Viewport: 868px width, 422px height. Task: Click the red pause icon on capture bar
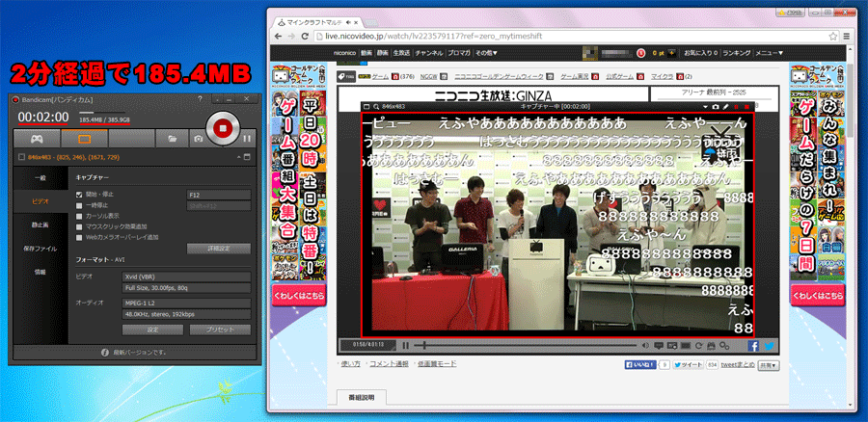(x=736, y=107)
